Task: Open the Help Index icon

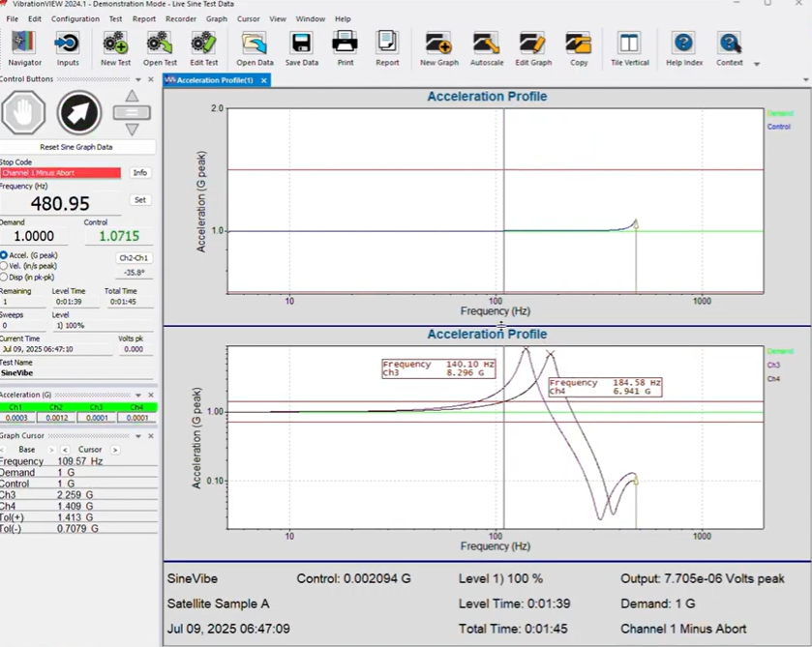Action: (x=684, y=48)
